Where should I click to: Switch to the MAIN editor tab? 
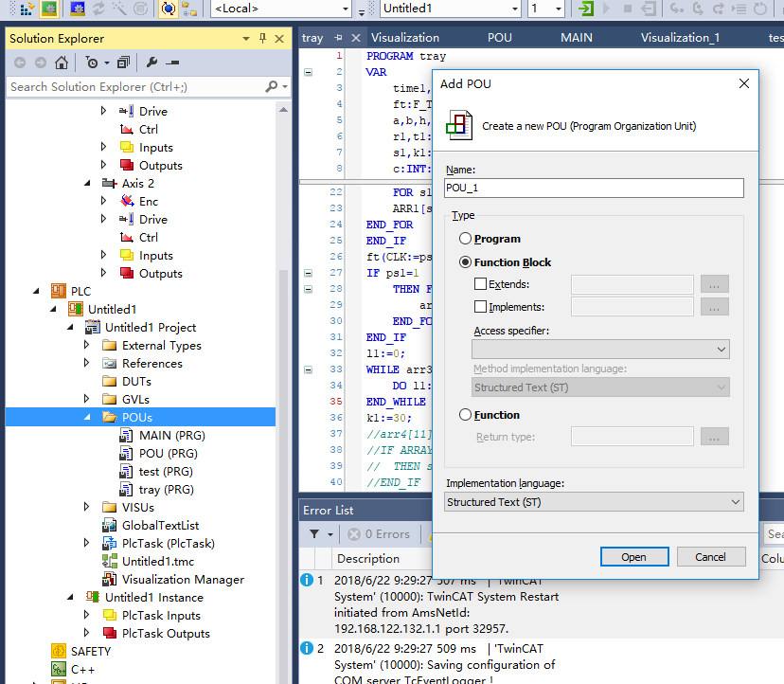point(576,38)
